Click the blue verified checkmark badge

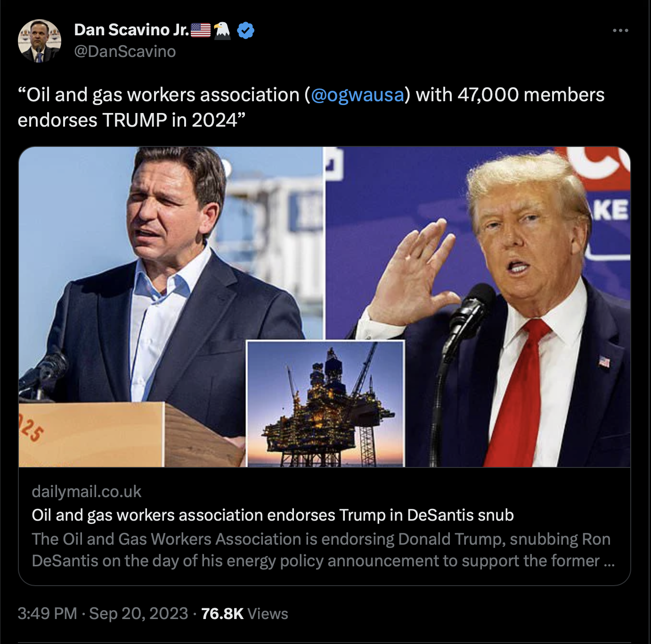pyautogui.click(x=245, y=30)
